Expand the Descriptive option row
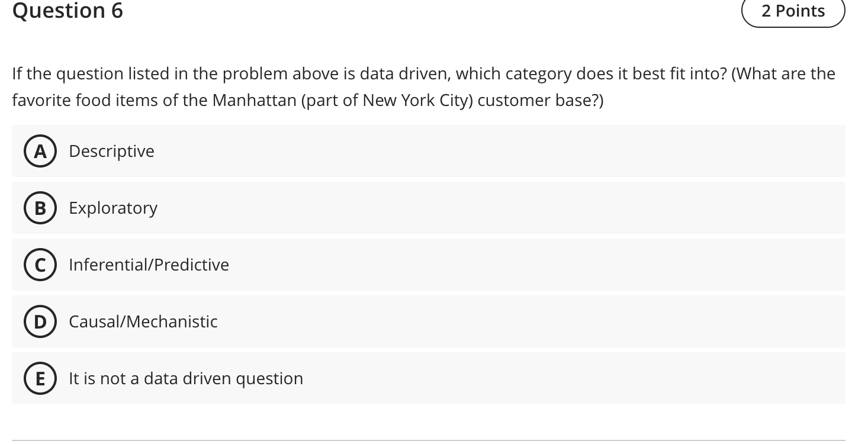The width and height of the screenshot is (868, 444). point(414,151)
